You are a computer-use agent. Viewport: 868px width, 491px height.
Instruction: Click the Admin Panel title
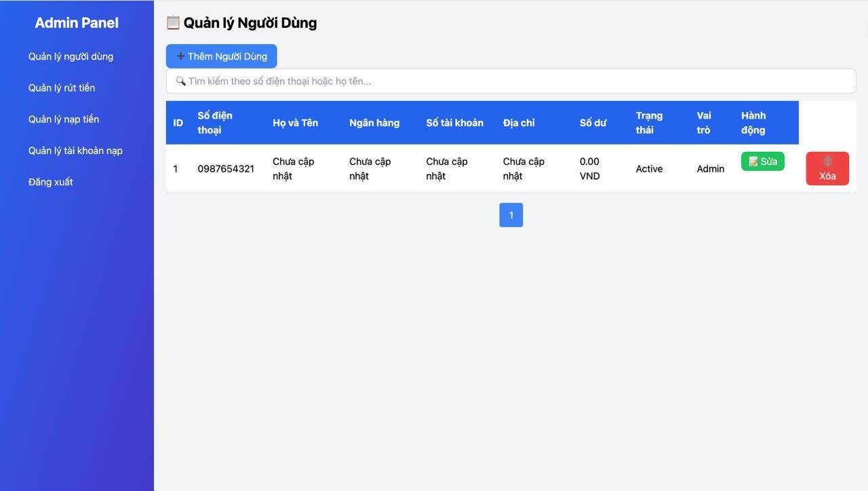tap(76, 22)
